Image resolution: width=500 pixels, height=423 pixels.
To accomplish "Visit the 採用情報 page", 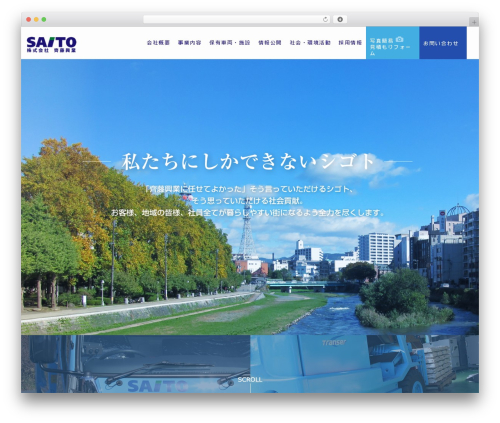I will [350, 43].
